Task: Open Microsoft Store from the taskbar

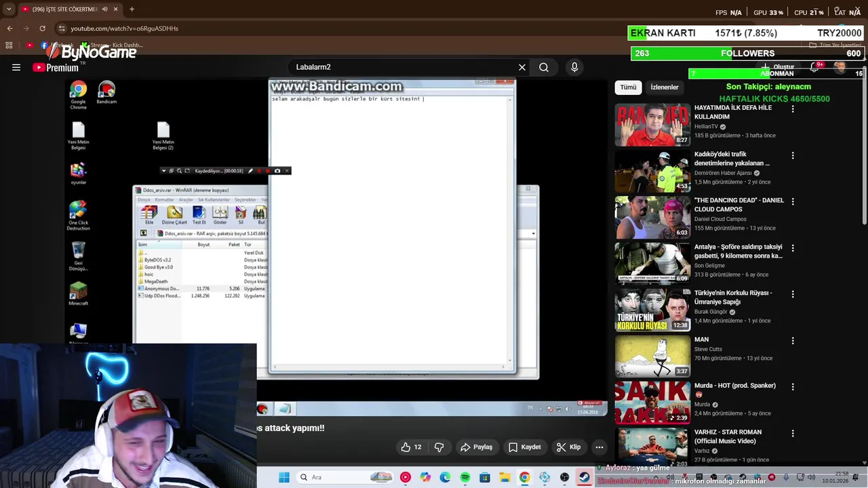Action: (x=485, y=477)
